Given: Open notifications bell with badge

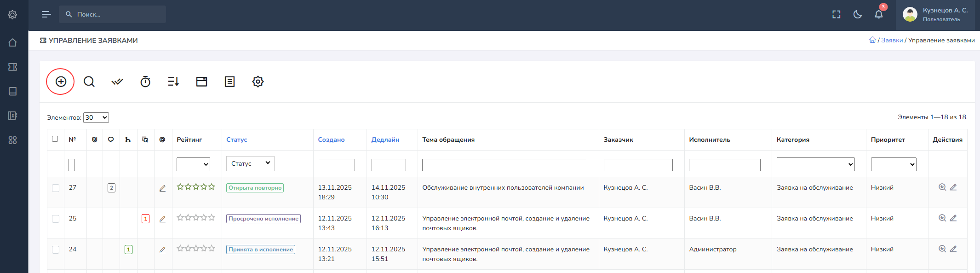Looking at the screenshot, I should (878, 14).
